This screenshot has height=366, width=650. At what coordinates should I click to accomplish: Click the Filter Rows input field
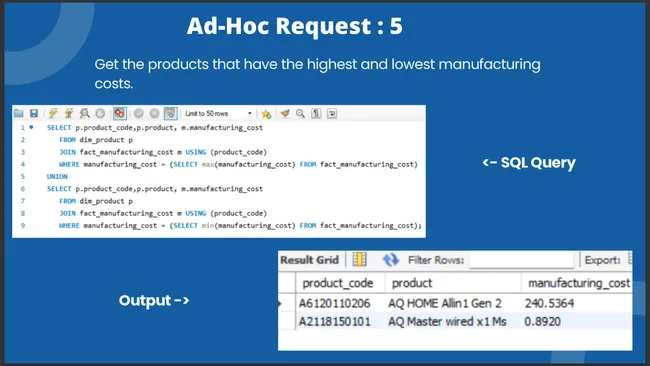pos(522,260)
